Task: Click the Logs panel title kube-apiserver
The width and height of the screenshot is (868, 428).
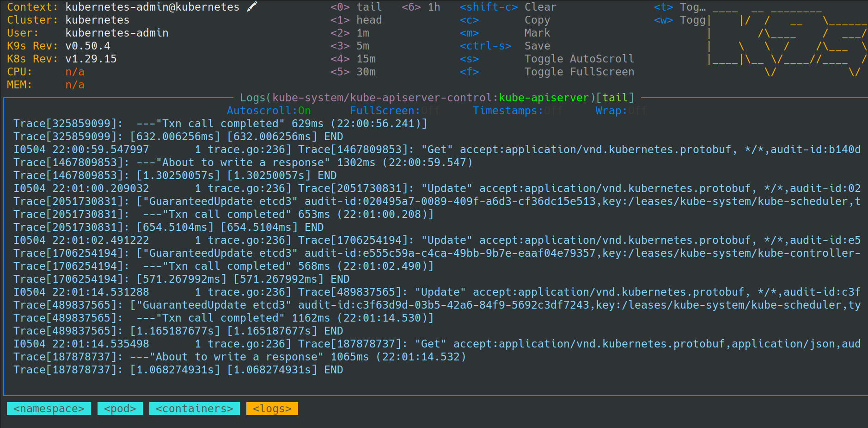Action: (544, 98)
